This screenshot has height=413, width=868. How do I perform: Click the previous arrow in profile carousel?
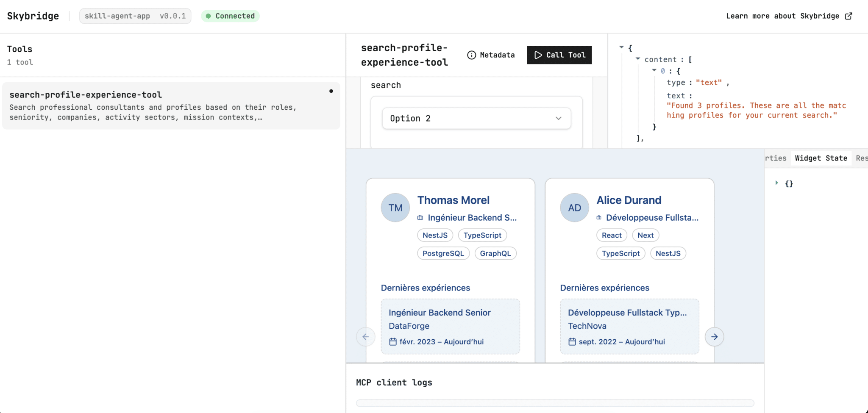(365, 337)
